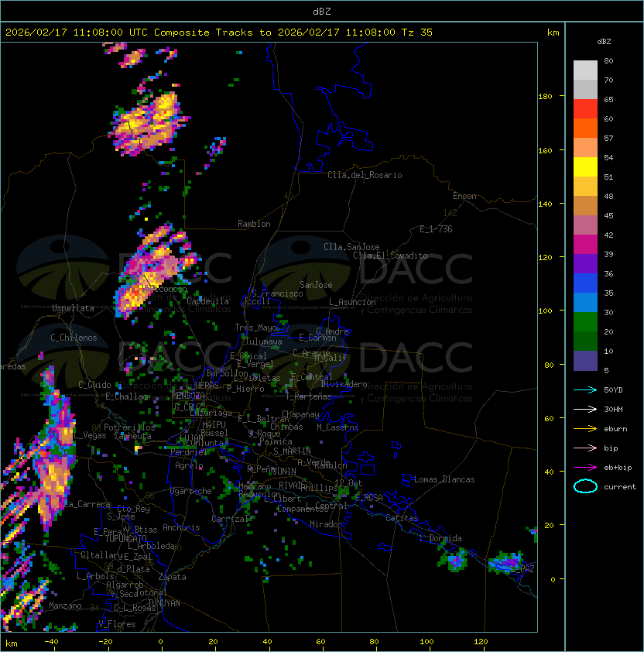Select the slate purple swatch above 5
Viewport: 644px width, 652px height.
[x=585, y=361]
